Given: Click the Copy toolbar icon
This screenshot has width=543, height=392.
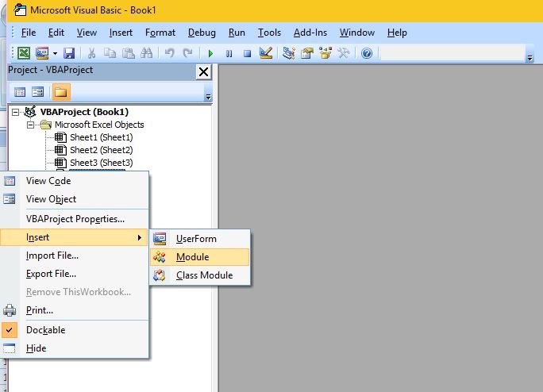Looking at the screenshot, I should coord(110,53).
